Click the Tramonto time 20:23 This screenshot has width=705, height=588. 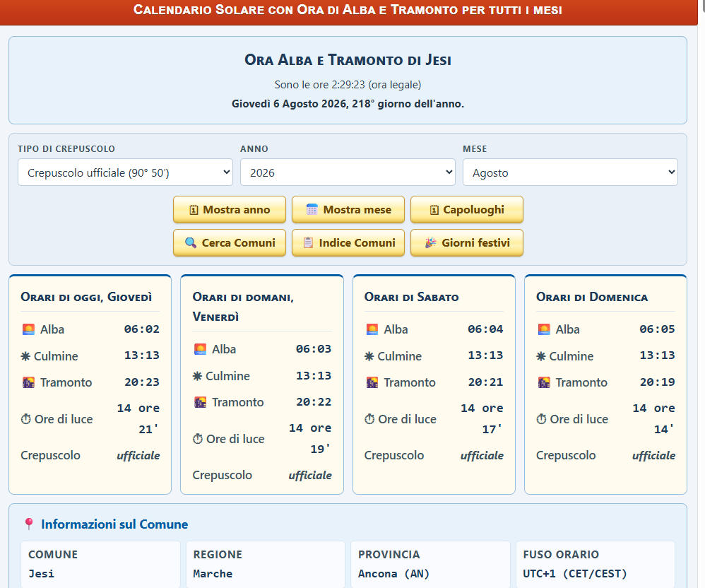[x=142, y=382]
